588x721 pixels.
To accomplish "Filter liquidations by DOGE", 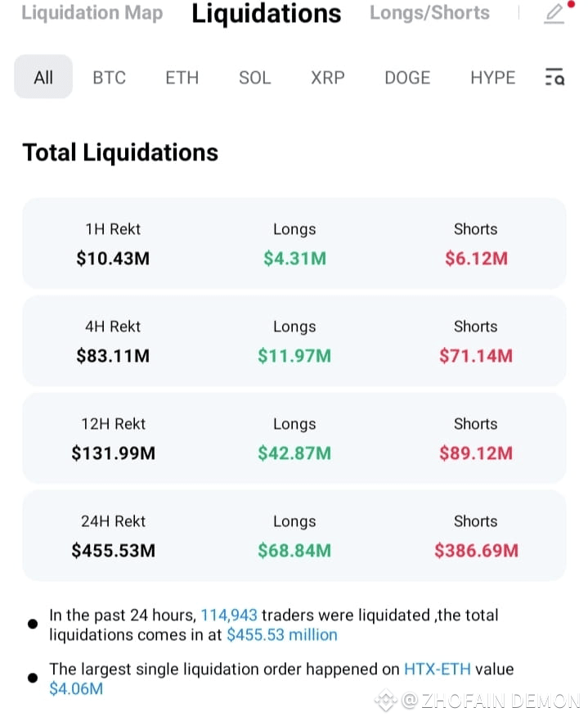I will [407, 78].
